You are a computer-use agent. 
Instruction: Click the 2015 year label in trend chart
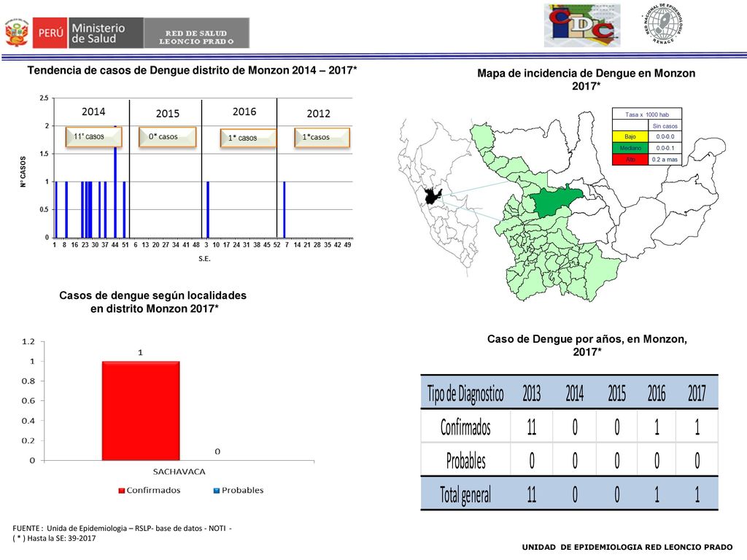pyautogui.click(x=168, y=113)
